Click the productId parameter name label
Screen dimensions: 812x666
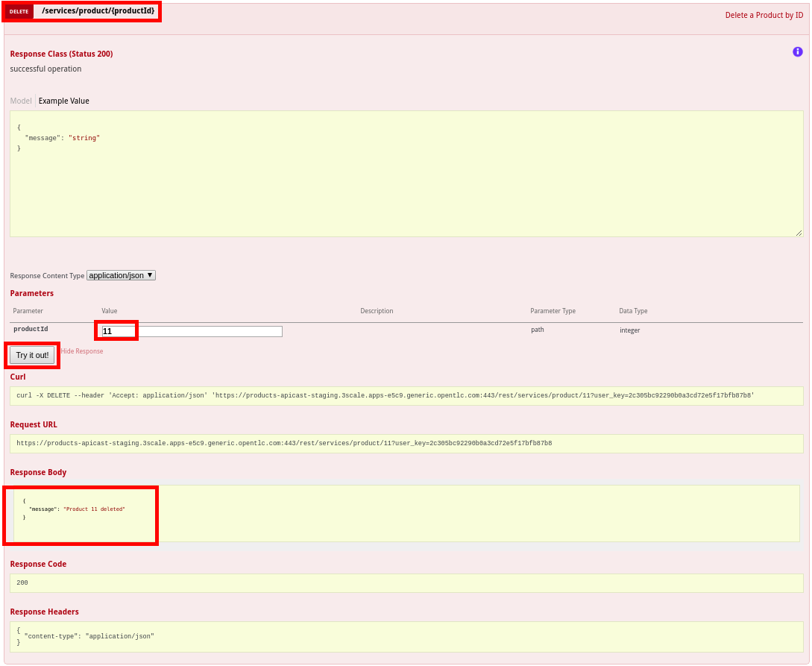click(31, 329)
